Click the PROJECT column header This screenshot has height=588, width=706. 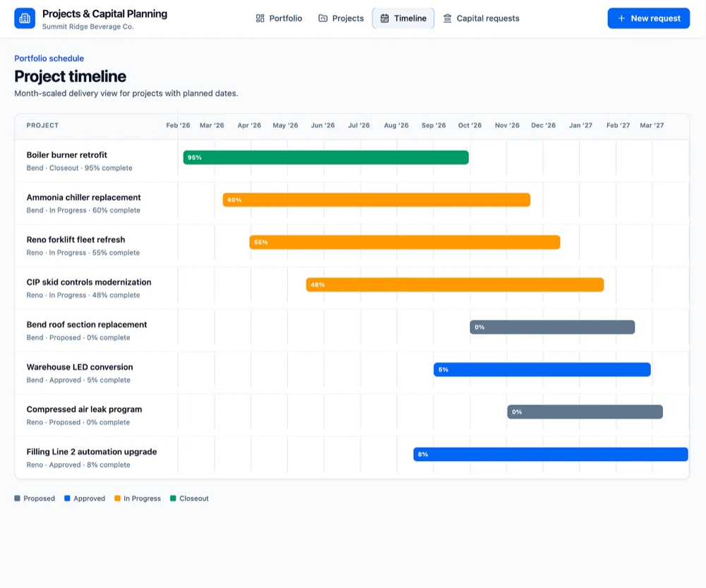42,126
